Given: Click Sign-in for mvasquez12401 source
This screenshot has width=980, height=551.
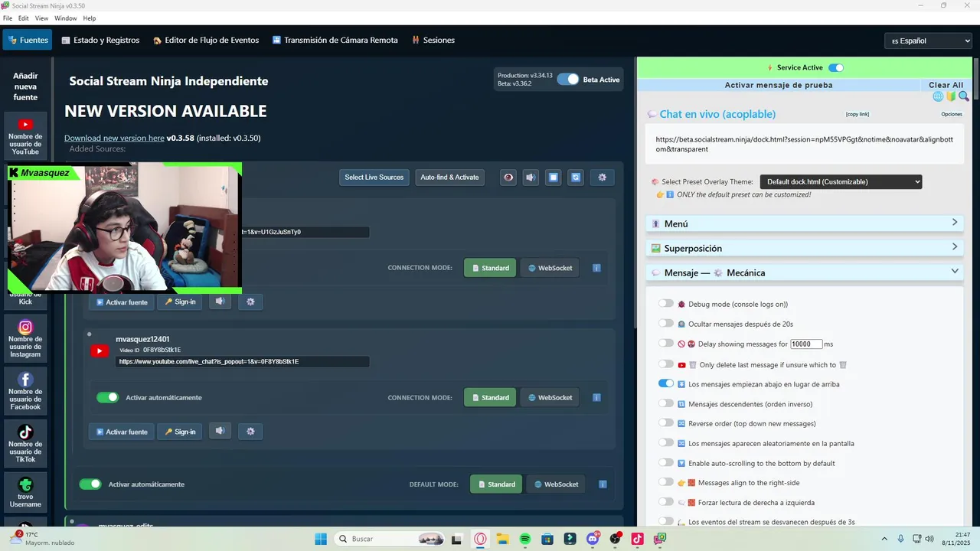Looking at the screenshot, I should (180, 432).
